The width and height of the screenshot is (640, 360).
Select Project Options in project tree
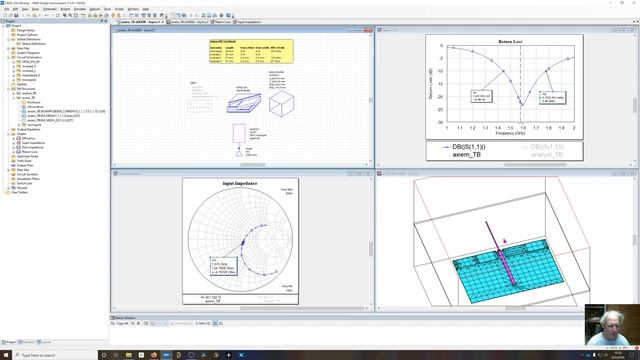coord(27,35)
